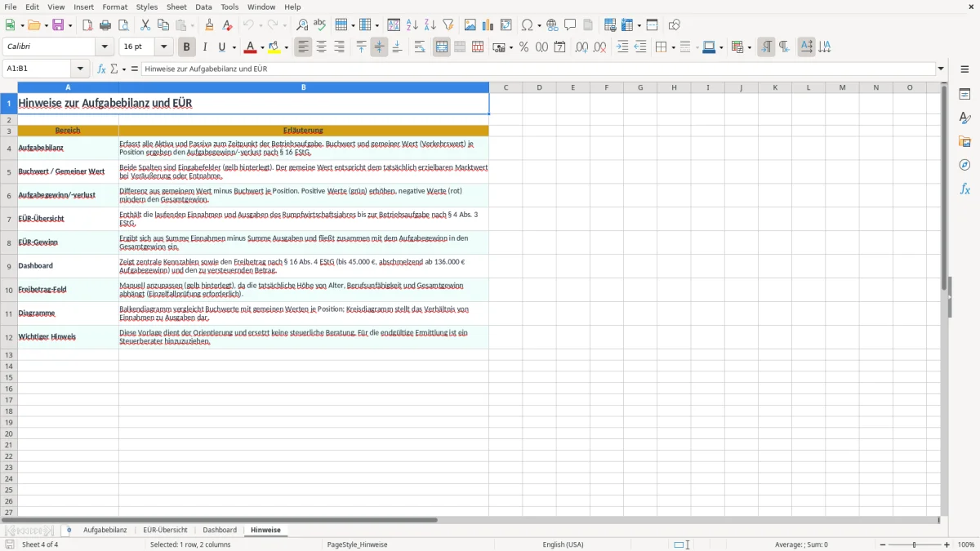The width and height of the screenshot is (980, 551).
Task: Toggle Center Vertically alignment
Action: pyautogui.click(x=379, y=47)
